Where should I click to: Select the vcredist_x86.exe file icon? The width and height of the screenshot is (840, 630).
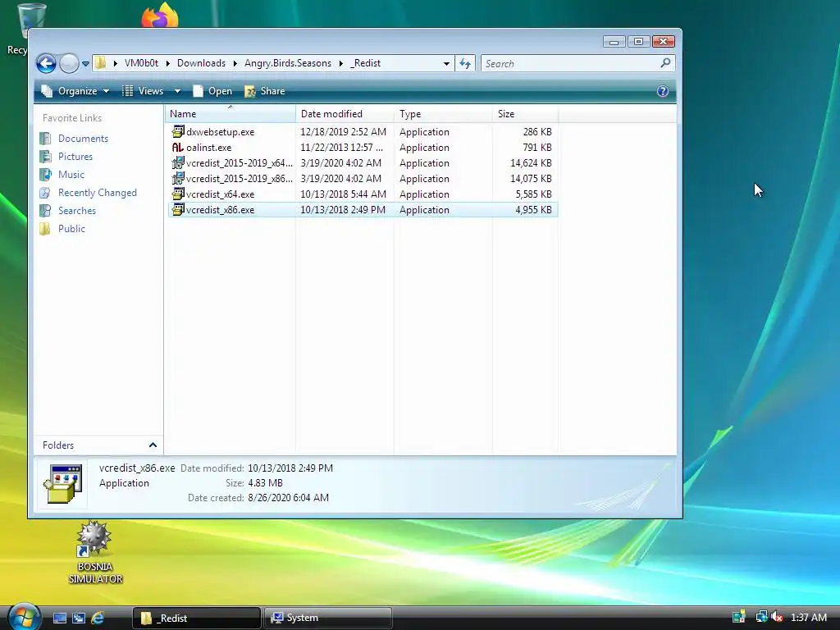(x=178, y=209)
